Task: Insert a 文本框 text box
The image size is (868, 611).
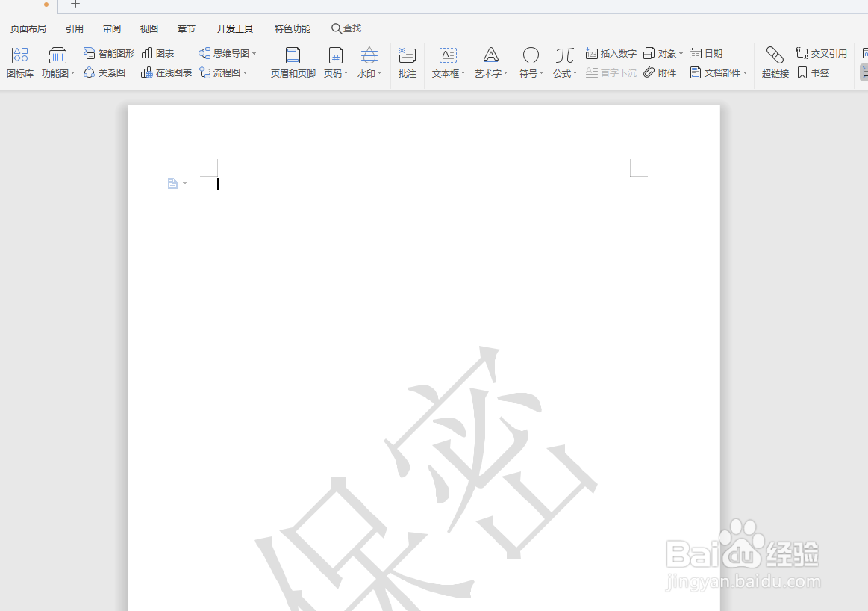Action: (448, 62)
